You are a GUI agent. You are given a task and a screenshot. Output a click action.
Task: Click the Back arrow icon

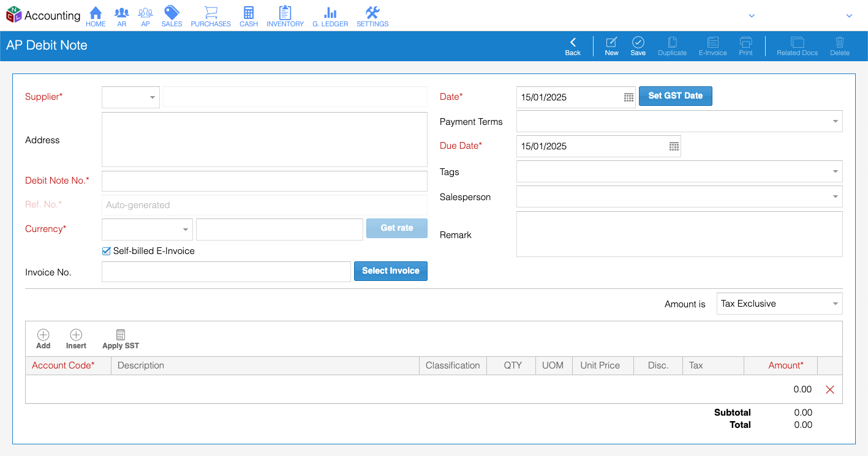573,42
